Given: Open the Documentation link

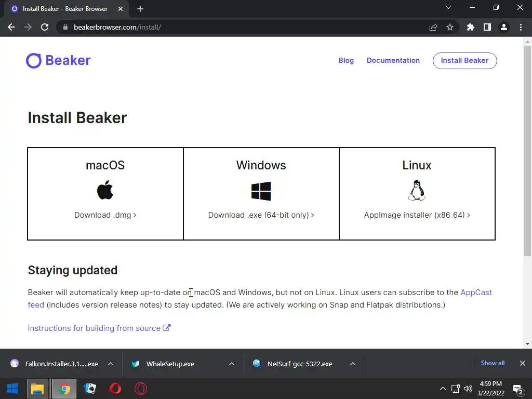Looking at the screenshot, I should [x=393, y=60].
